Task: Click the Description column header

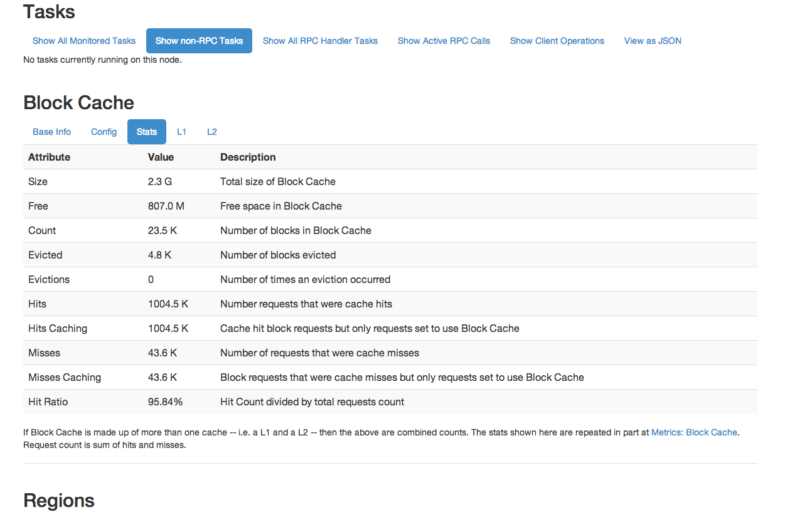Action: 248,157
